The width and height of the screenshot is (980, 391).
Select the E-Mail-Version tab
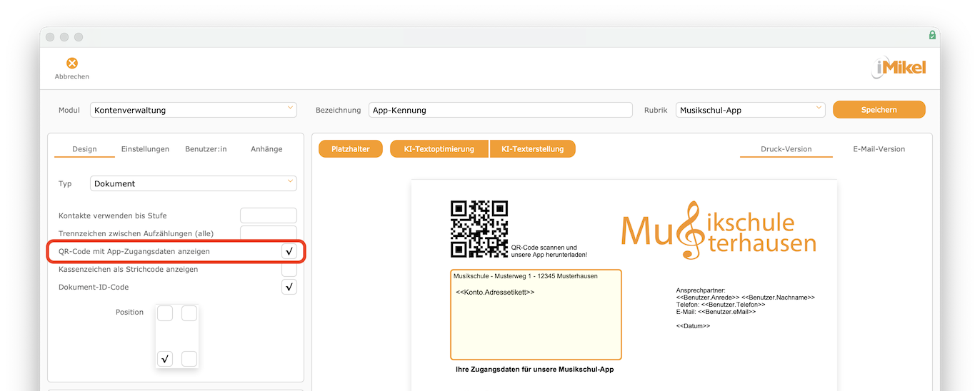point(879,149)
